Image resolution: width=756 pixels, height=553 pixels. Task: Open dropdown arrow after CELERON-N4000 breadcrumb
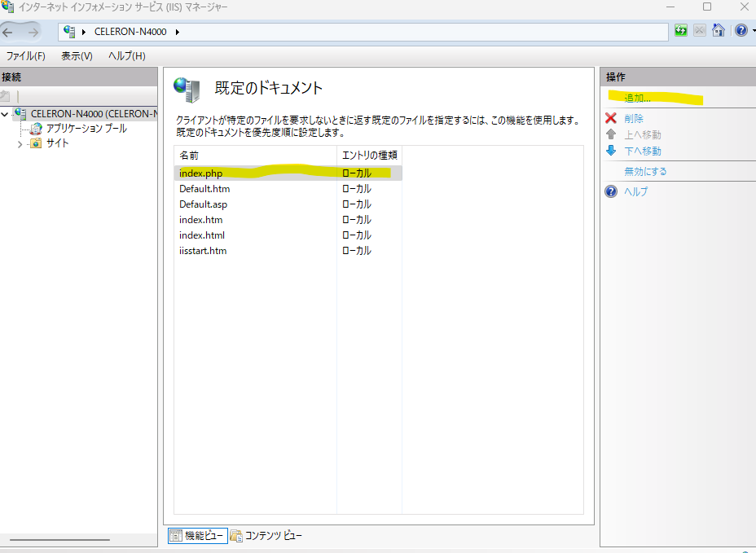[x=178, y=32]
